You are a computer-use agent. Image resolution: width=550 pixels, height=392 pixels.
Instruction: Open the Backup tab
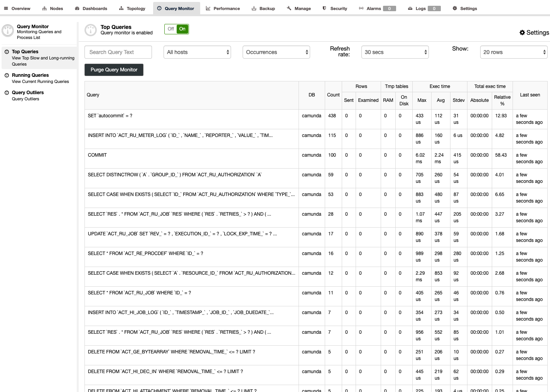pos(263,8)
